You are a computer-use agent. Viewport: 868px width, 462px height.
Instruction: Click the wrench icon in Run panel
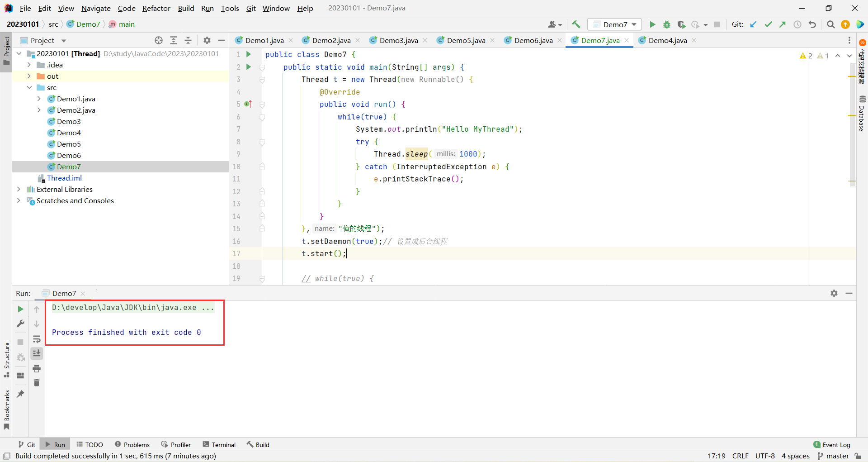click(20, 324)
